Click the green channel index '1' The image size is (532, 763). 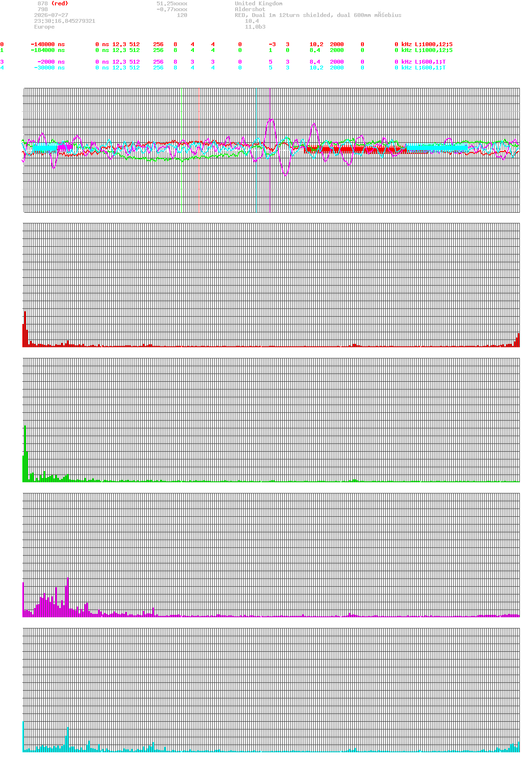pyautogui.click(x=2, y=50)
